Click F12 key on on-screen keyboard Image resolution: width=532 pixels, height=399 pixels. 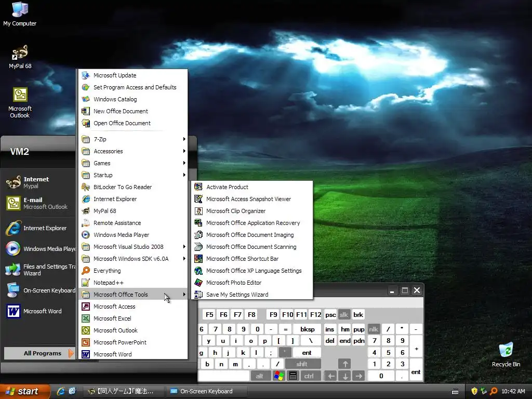tap(315, 314)
